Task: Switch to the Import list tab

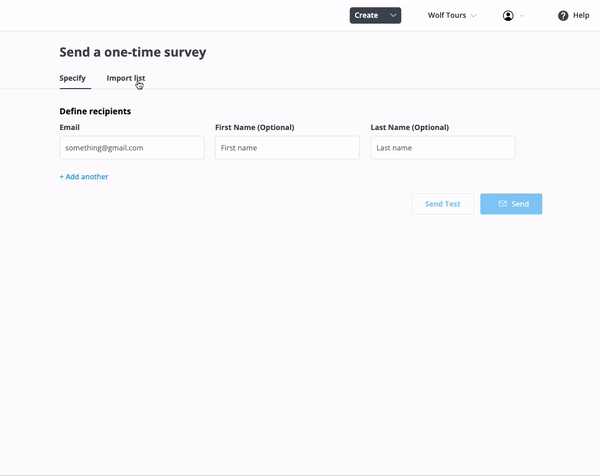Action: pos(126,78)
